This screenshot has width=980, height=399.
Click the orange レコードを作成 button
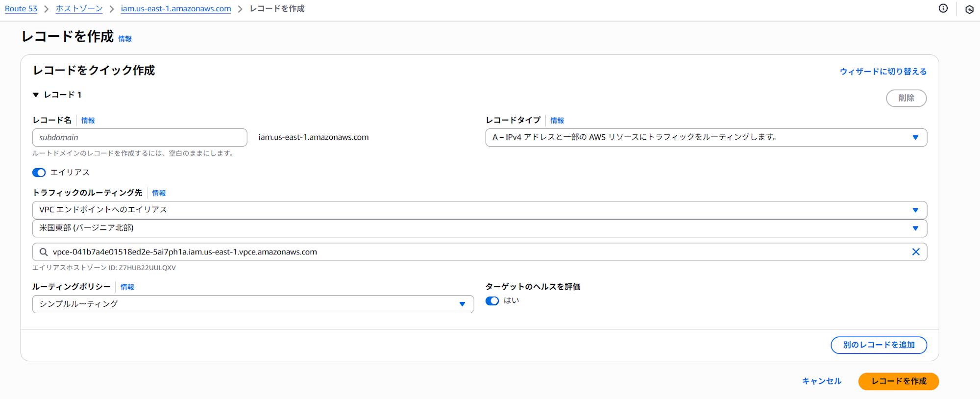[899, 381]
